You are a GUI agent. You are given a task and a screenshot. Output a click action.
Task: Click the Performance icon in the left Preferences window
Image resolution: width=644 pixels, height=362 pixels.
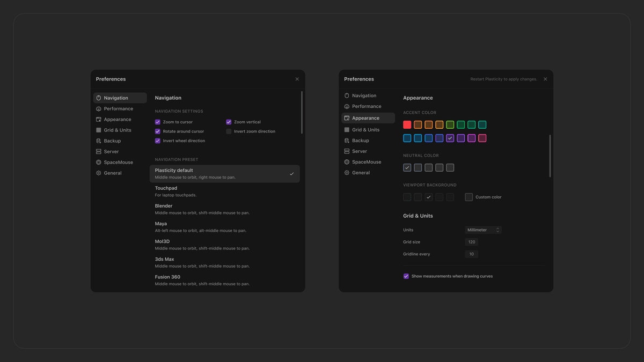coord(99,109)
